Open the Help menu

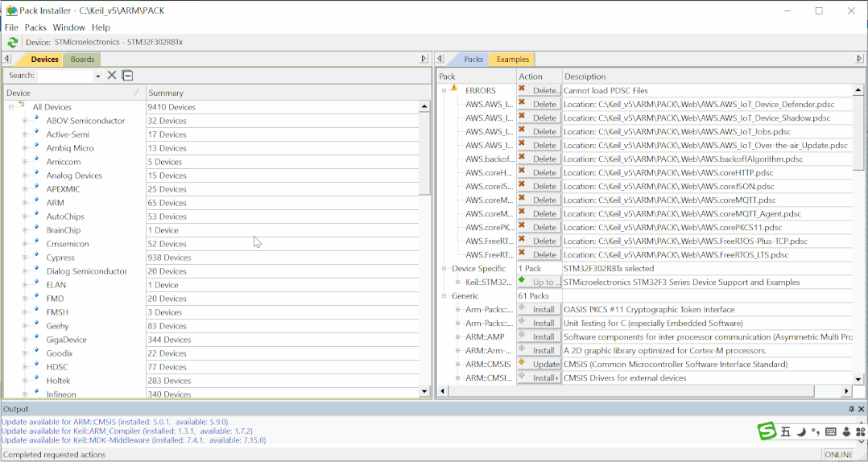[101, 27]
